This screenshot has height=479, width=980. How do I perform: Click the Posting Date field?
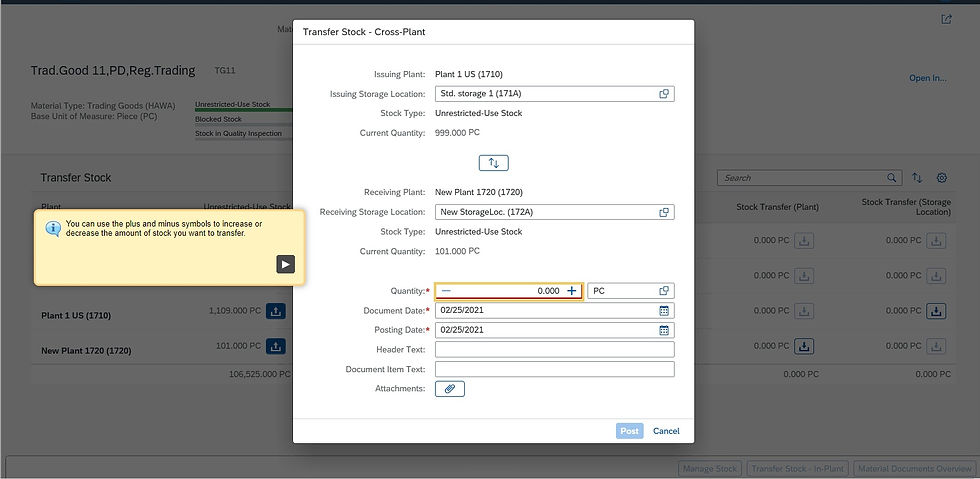tap(554, 330)
